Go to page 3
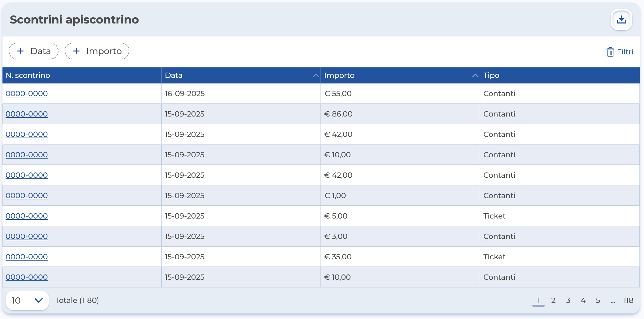This screenshot has width=644, height=319. (568, 300)
